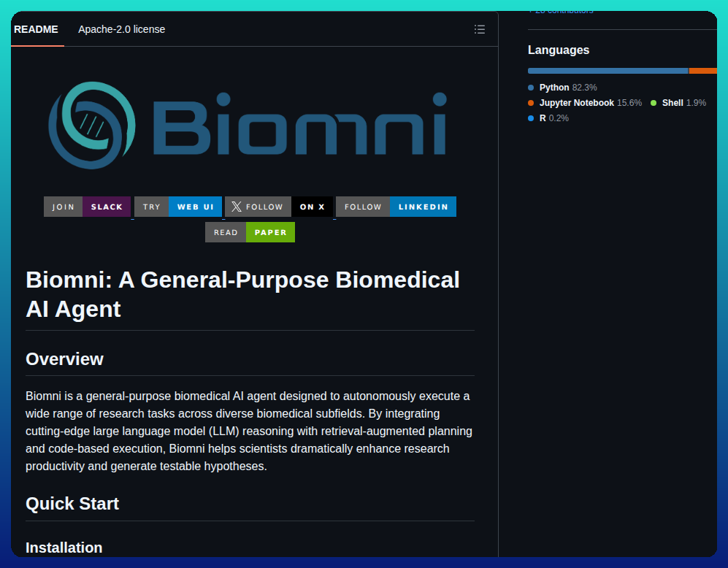Open the Try Web UI badge

(x=178, y=207)
